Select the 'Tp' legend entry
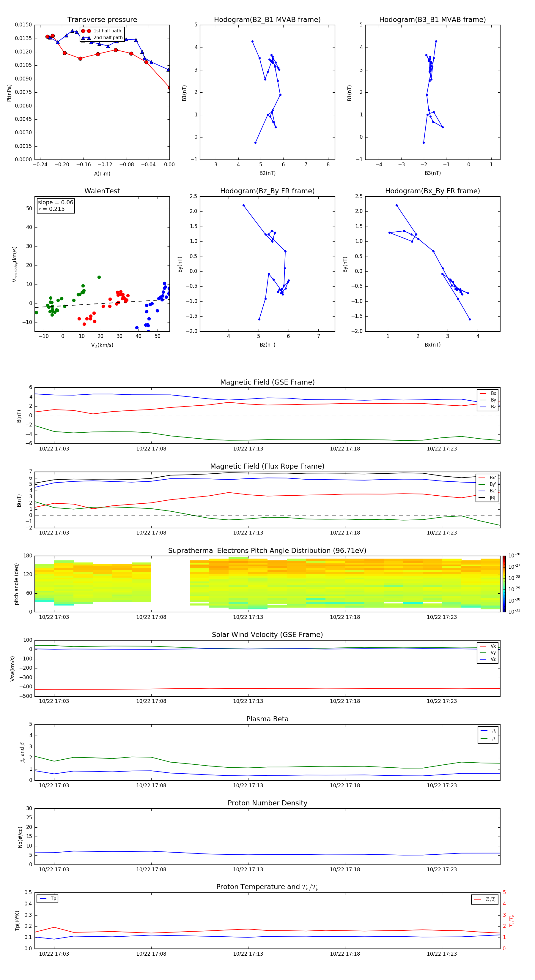This screenshot has height=980, width=535. (48, 899)
